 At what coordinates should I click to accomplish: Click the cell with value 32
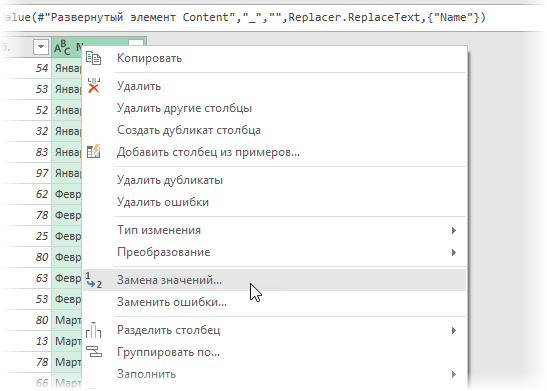pos(26,131)
